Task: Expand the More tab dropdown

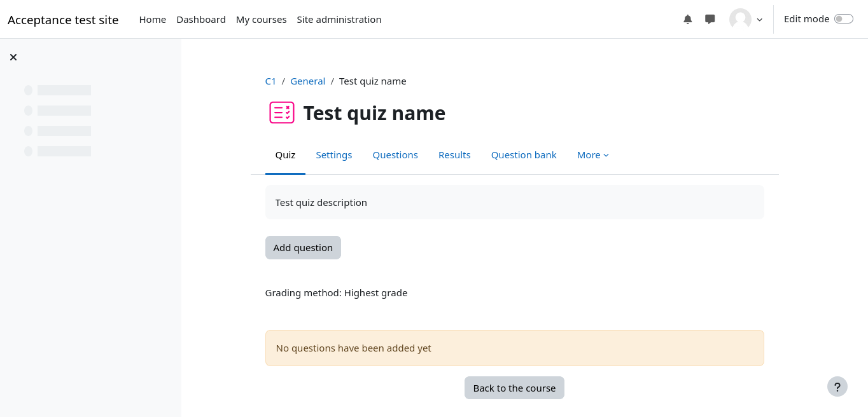Action: click(593, 155)
